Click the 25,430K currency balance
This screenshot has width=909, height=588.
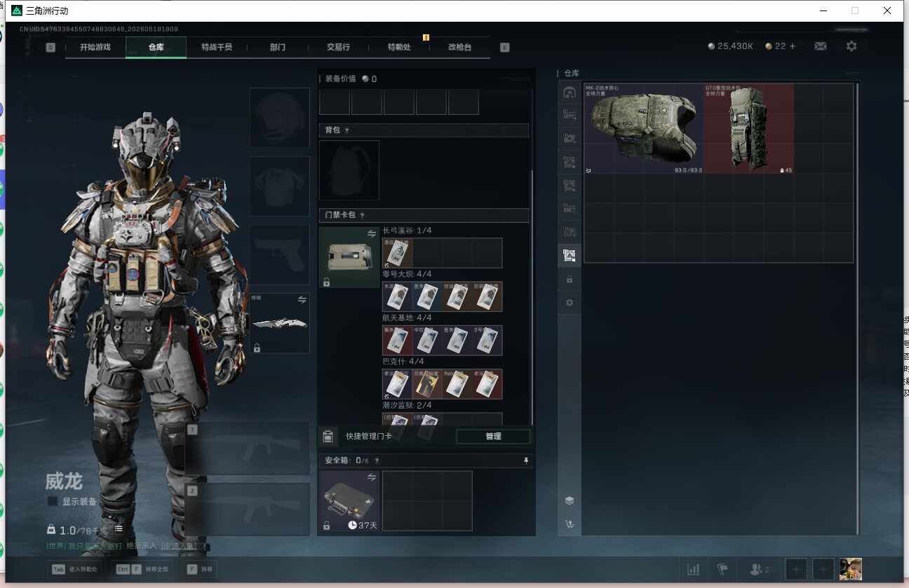[x=730, y=46]
